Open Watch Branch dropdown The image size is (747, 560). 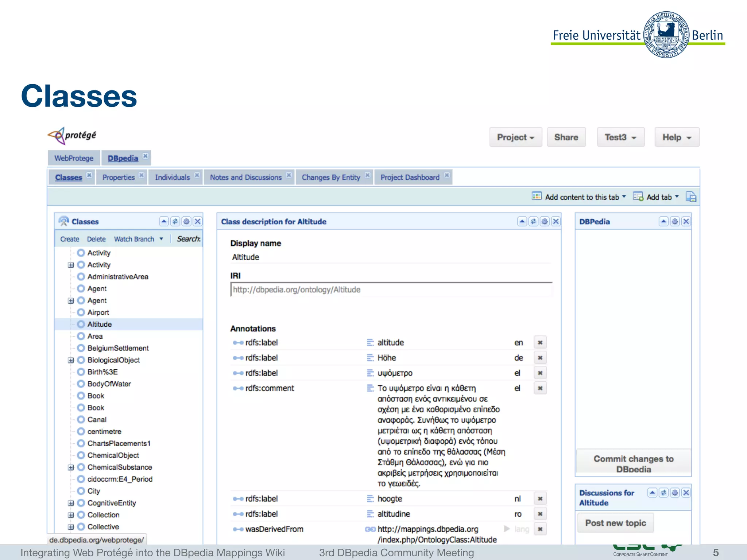tap(161, 239)
